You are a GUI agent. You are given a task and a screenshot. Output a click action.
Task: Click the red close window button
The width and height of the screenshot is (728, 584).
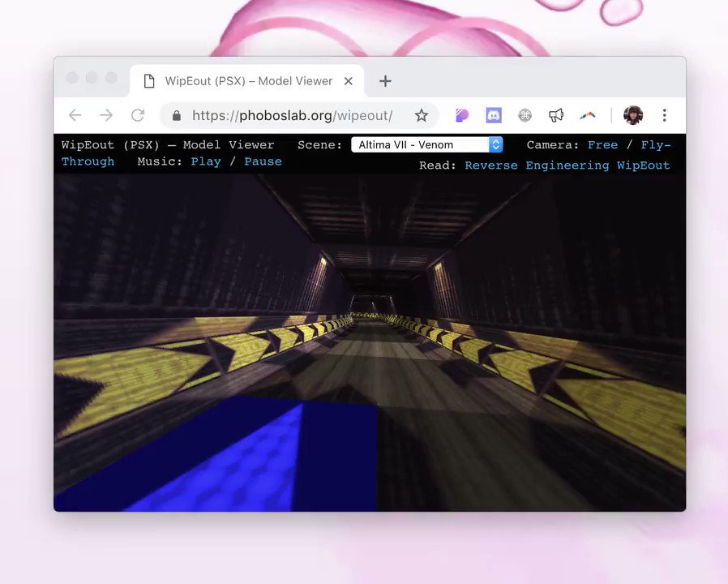point(72,78)
